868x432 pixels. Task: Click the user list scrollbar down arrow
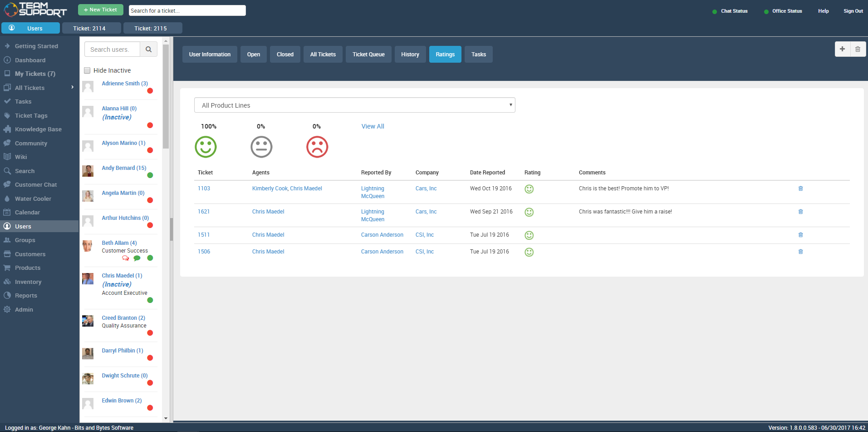pyautogui.click(x=166, y=418)
